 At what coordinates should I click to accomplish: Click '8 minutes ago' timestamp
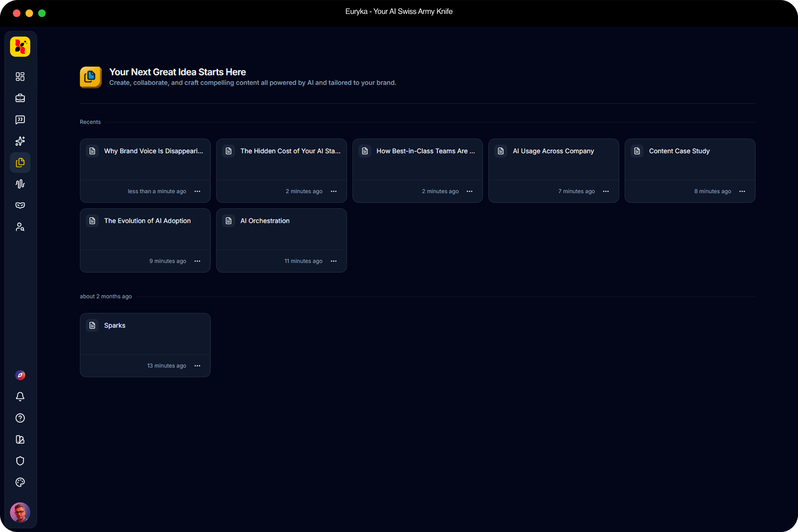click(x=713, y=192)
